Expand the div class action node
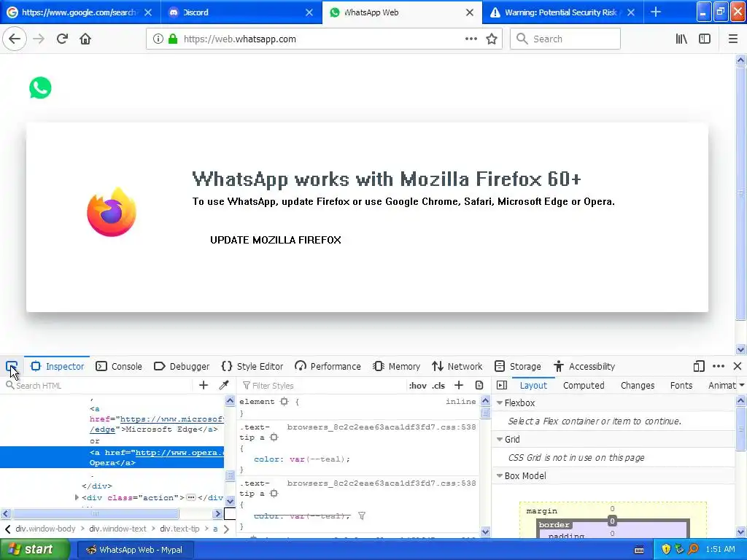Viewport: 747px width, 560px height. [x=77, y=497]
